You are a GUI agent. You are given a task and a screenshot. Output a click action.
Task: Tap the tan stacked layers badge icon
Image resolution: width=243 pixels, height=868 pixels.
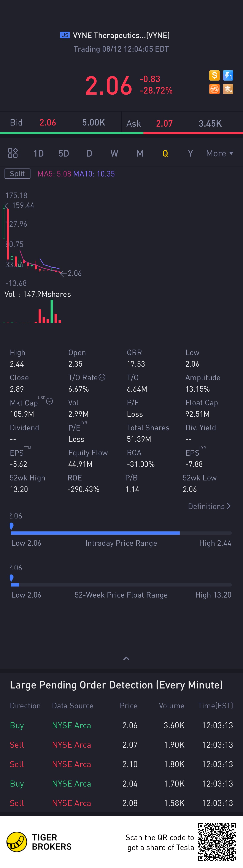228,89
